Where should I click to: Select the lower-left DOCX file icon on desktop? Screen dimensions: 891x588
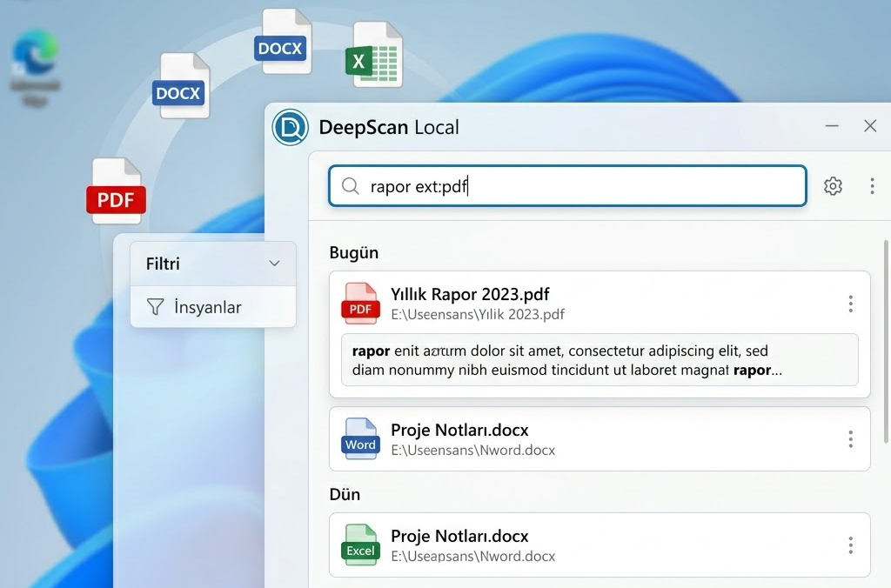point(180,86)
